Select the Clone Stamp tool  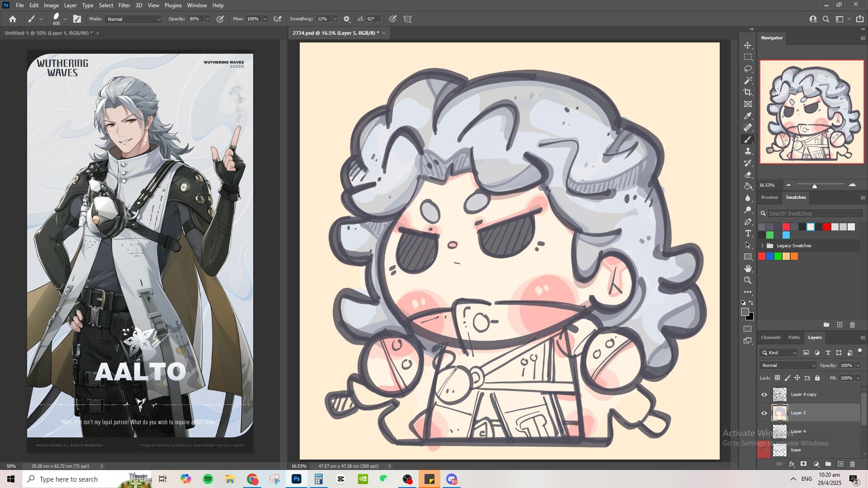tap(748, 151)
